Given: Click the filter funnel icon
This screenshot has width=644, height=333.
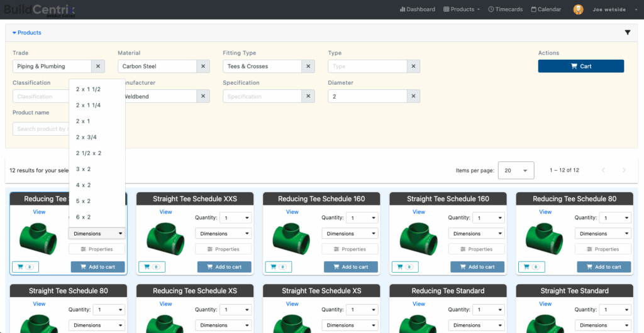Looking at the screenshot, I should point(627,33).
